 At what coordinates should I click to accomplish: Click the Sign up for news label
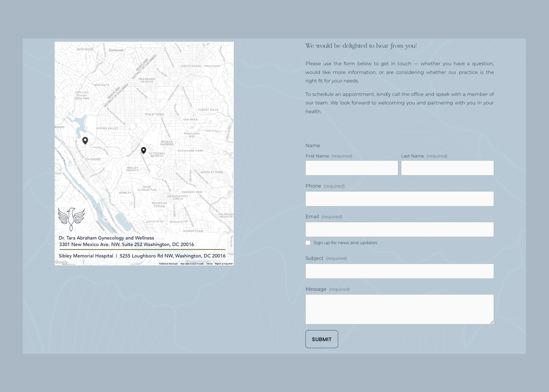pos(345,243)
